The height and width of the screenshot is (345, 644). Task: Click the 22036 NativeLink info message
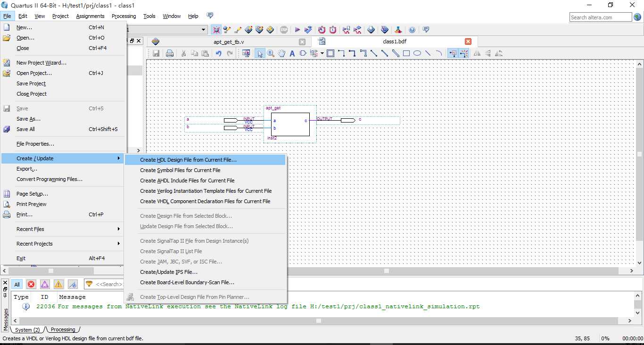[x=258, y=306]
